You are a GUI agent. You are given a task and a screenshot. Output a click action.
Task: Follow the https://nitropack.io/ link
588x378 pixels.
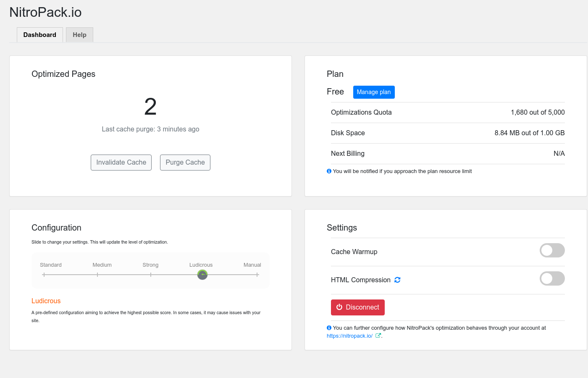349,336
